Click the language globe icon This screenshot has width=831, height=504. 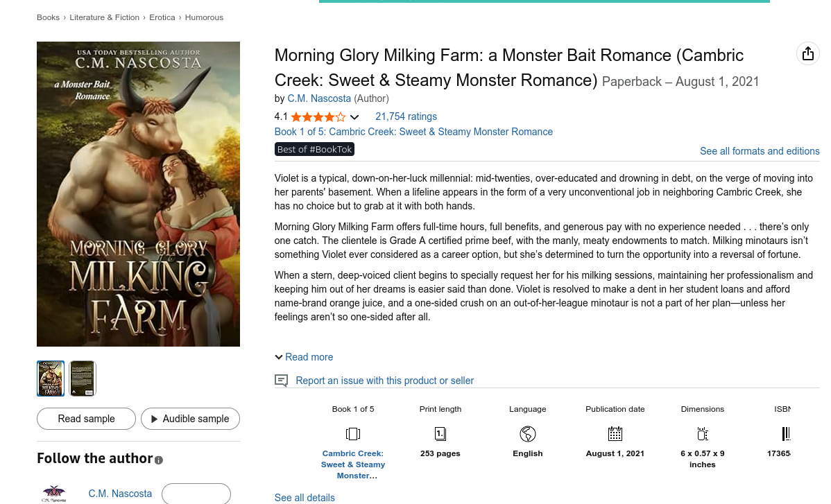(x=528, y=434)
